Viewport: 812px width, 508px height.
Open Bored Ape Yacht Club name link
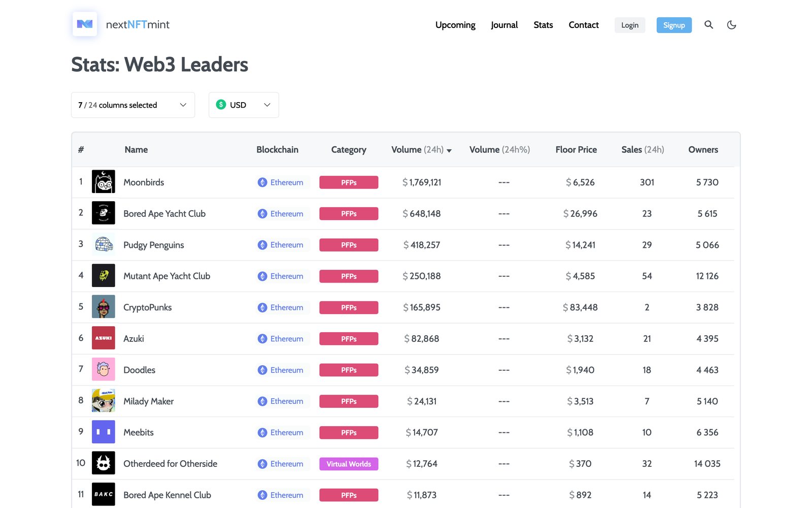point(164,214)
